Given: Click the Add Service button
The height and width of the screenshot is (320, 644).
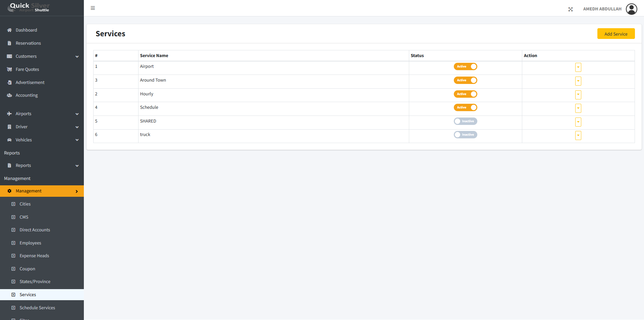Looking at the screenshot, I should coord(615,34).
